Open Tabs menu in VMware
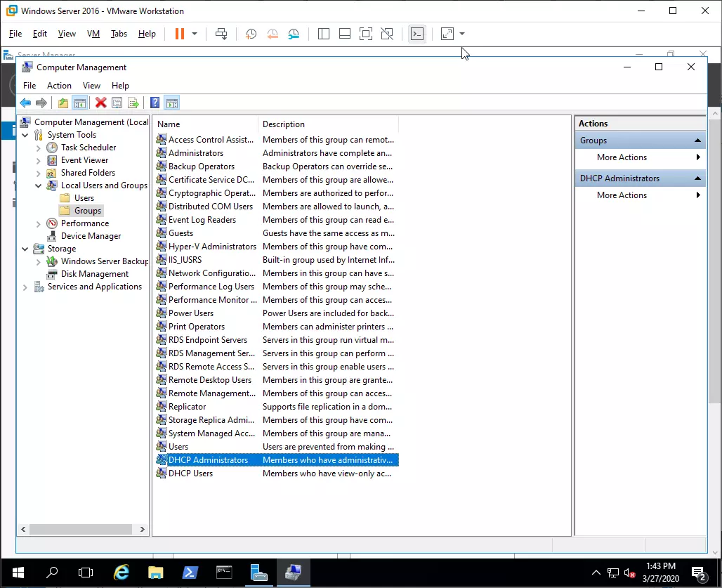 (x=119, y=34)
